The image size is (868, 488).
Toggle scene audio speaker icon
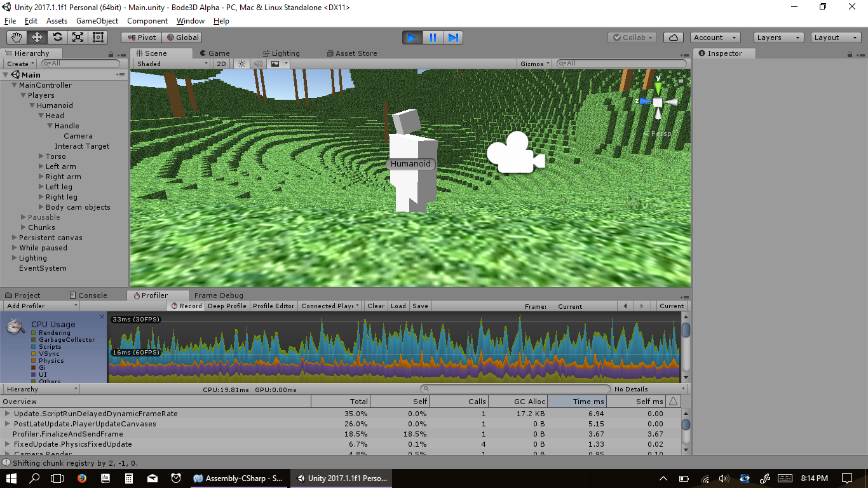click(x=258, y=64)
